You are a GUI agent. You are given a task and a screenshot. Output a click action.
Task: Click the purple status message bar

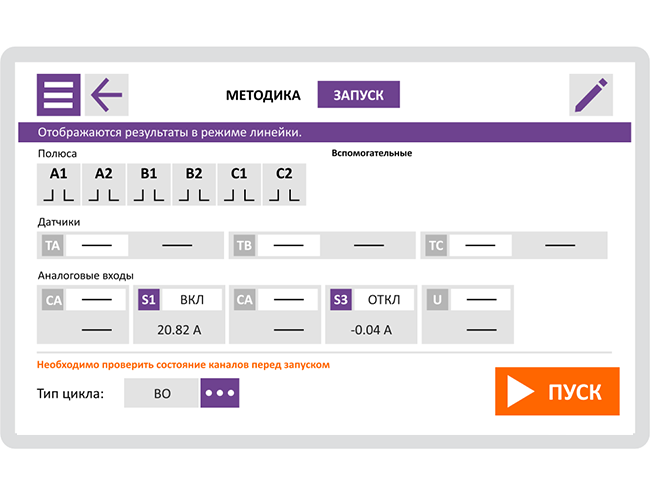(325, 132)
